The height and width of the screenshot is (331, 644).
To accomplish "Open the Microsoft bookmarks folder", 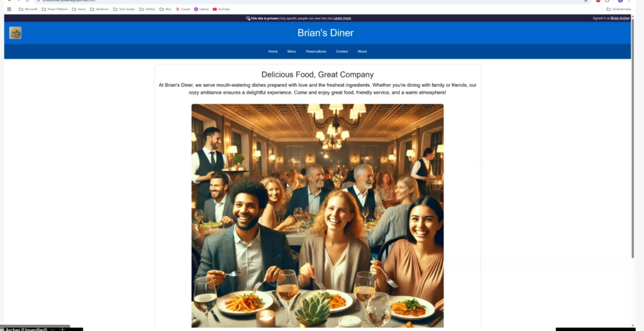I will point(28,9).
